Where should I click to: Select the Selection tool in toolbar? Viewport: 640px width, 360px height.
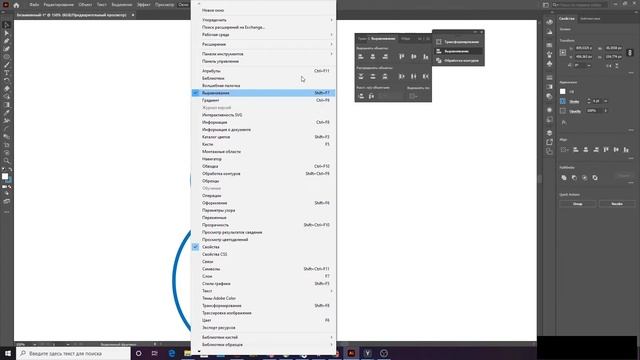click(x=6, y=25)
